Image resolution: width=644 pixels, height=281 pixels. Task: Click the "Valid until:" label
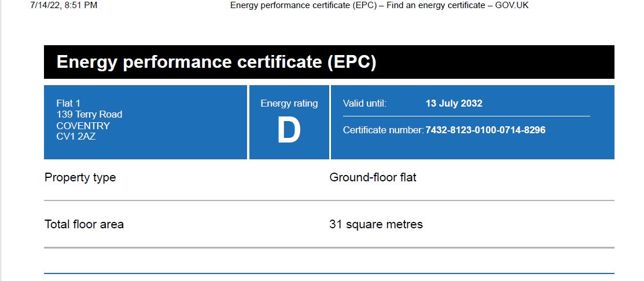pyautogui.click(x=365, y=104)
